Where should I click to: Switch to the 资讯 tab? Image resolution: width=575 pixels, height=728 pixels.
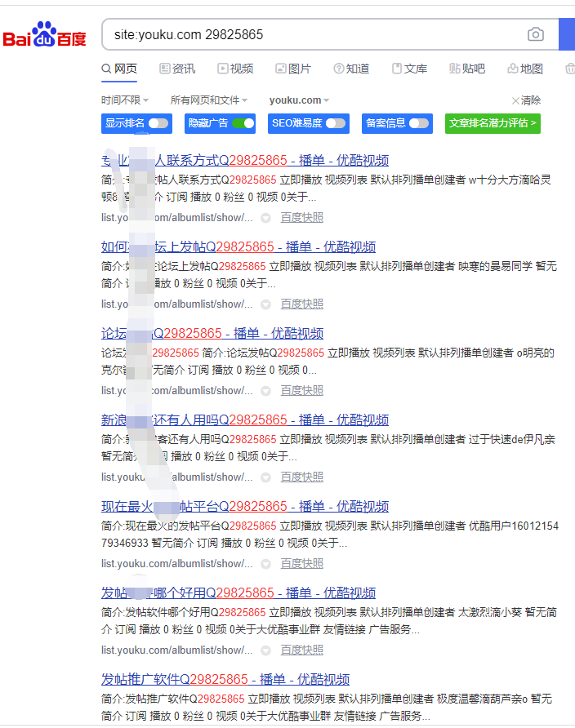[177, 69]
